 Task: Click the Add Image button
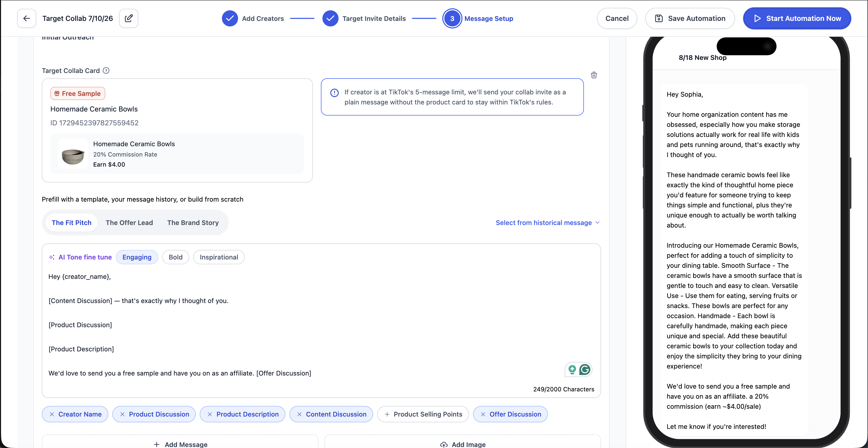point(463,444)
